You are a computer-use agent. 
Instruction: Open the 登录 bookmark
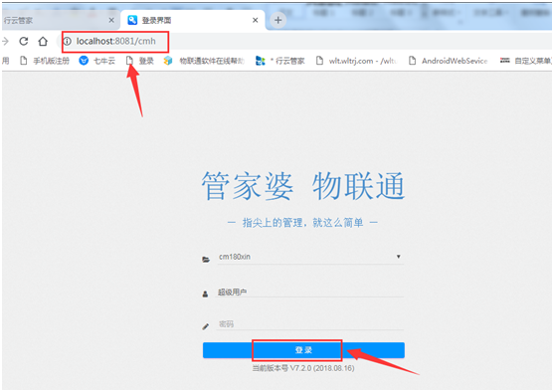pos(140,61)
